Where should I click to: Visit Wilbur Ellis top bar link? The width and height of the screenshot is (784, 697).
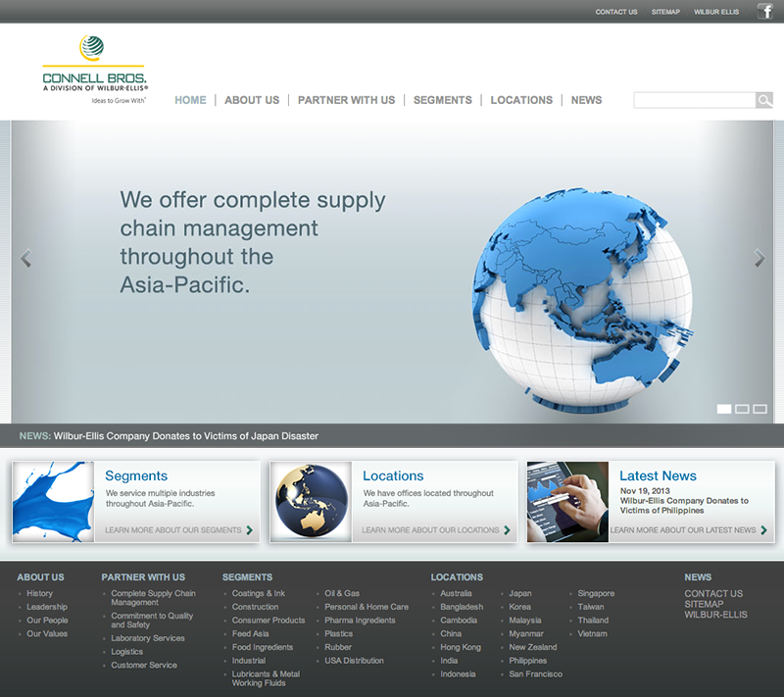pyautogui.click(x=716, y=12)
